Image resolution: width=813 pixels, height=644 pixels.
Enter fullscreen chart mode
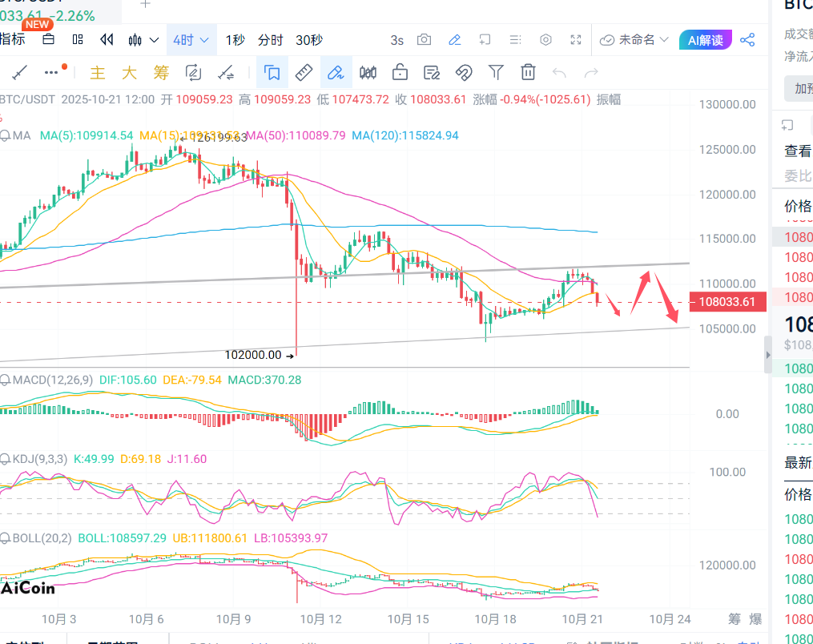tap(576, 40)
